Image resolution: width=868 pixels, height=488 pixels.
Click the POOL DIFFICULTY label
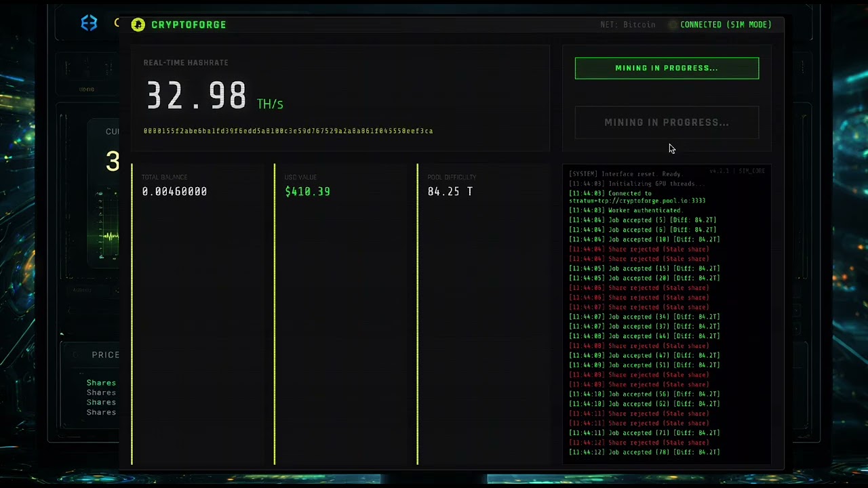[452, 178]
